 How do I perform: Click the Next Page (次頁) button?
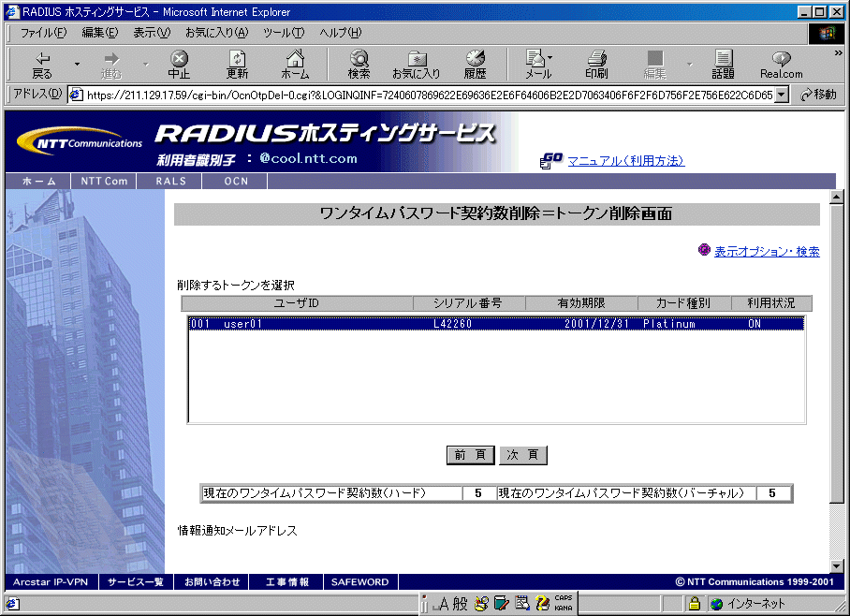pos(522,455)
